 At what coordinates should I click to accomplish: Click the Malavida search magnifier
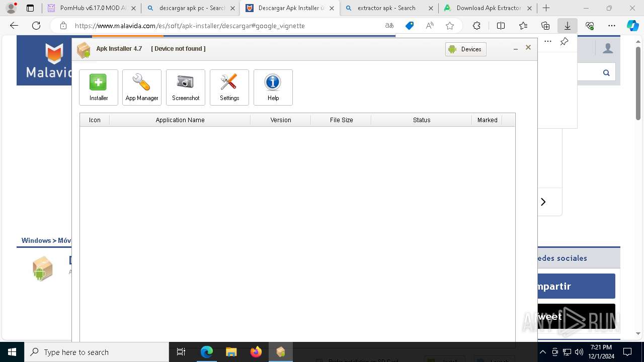606,73
